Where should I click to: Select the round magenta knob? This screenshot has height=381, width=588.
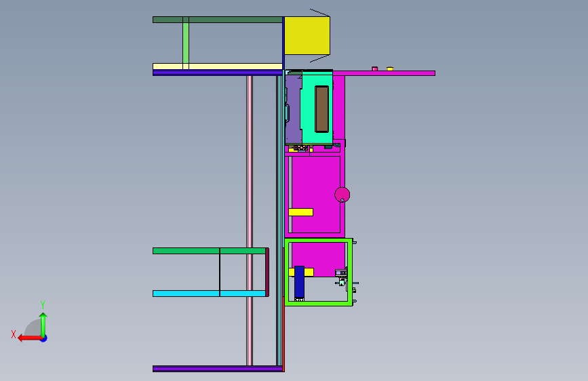coord(342,195)
